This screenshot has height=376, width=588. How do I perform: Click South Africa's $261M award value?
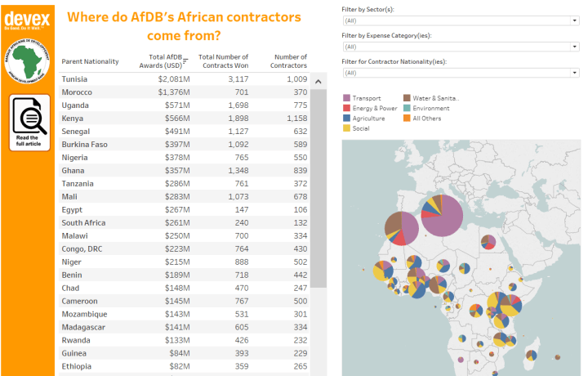[177, 223]
